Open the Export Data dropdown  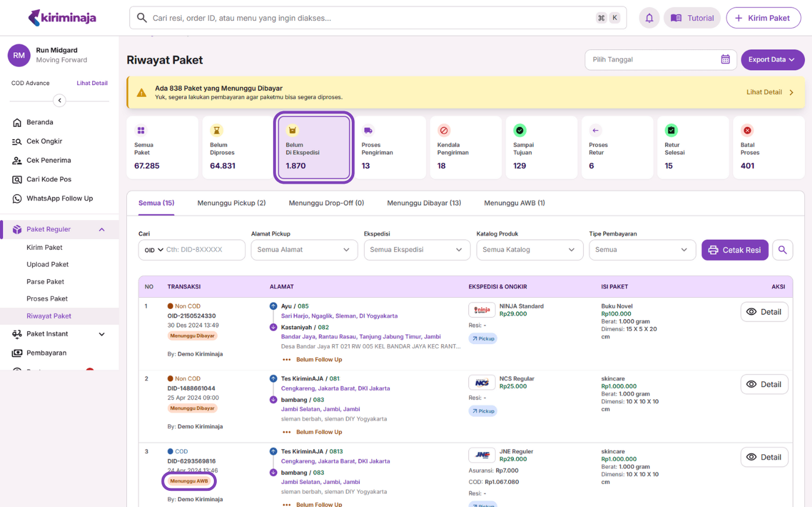[772, 60]
